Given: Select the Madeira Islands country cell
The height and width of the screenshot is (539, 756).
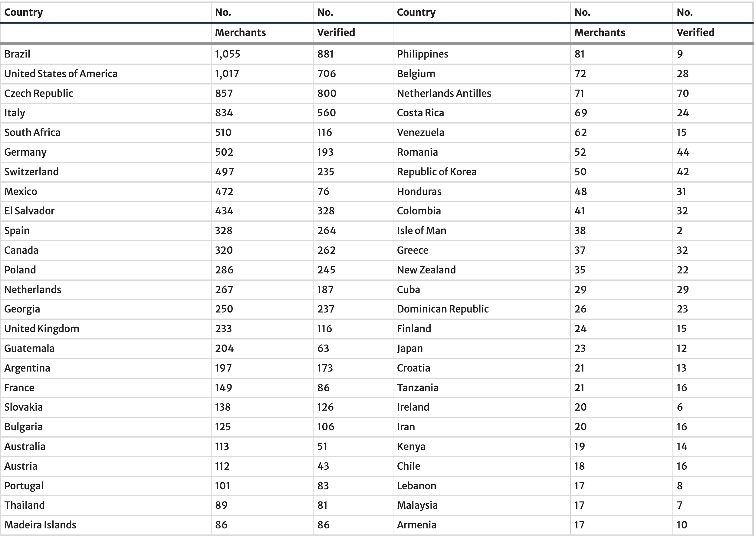Looking at the screenshot, I should coord(40,525).
